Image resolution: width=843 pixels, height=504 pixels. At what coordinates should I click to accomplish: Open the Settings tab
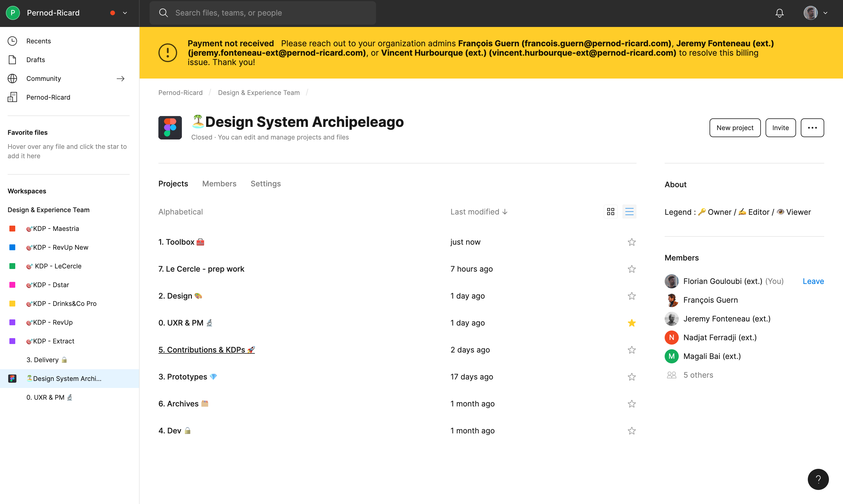pos(265,183)
